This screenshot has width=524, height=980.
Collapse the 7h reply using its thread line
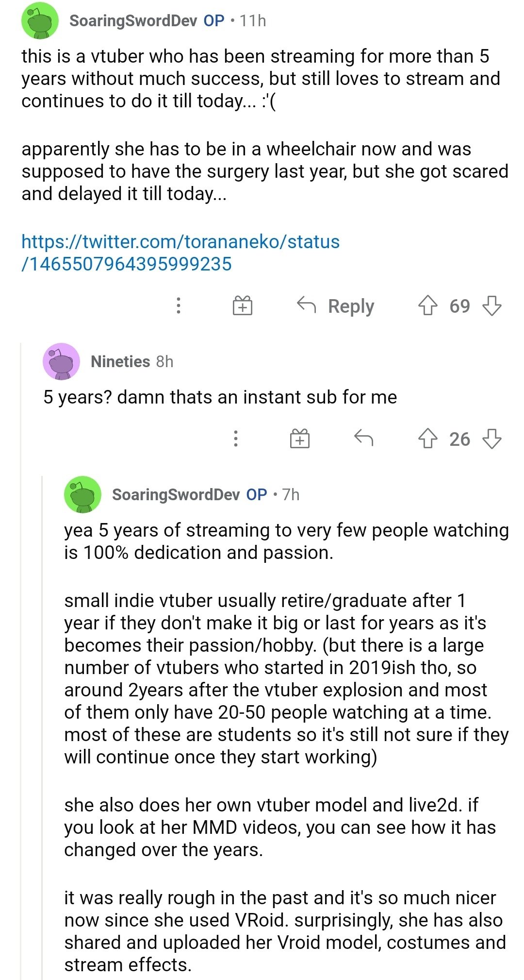(x=43, y=728)
